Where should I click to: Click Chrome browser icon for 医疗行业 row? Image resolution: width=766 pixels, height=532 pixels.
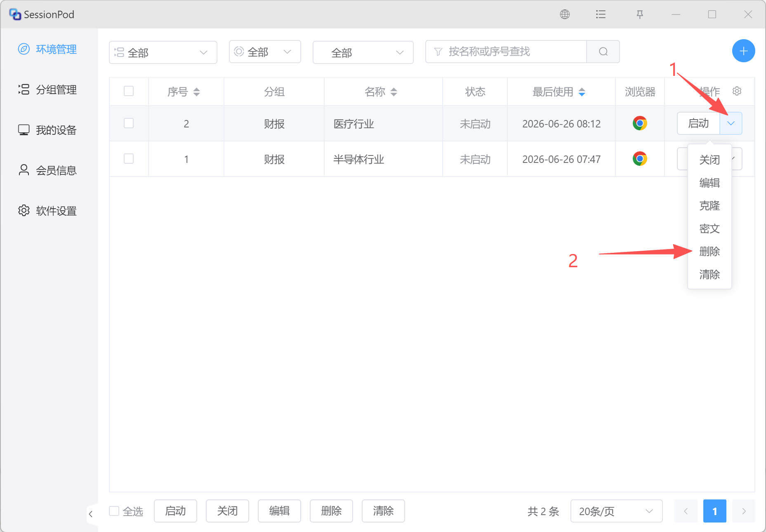point(640,123)
